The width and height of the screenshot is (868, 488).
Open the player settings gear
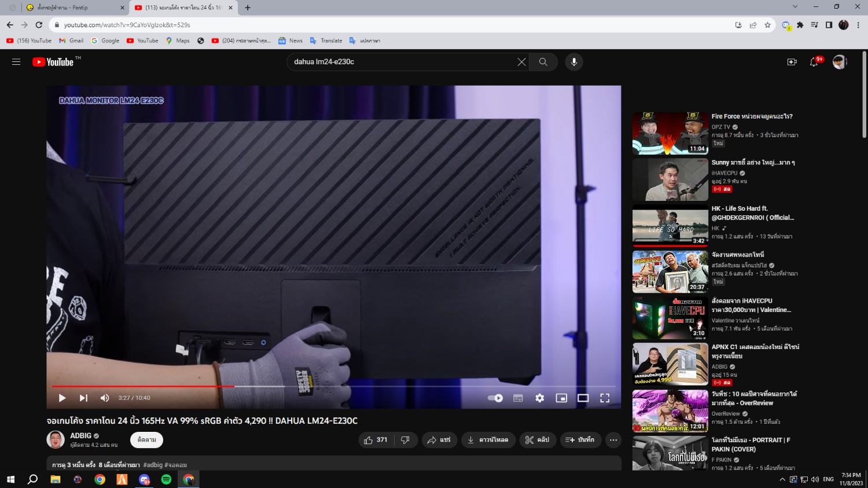tap(539, 398)
